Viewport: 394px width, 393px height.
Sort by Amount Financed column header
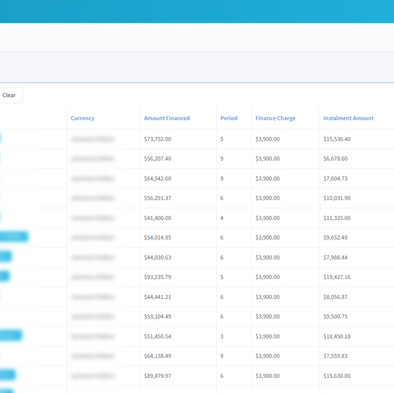tap(167, 118)
